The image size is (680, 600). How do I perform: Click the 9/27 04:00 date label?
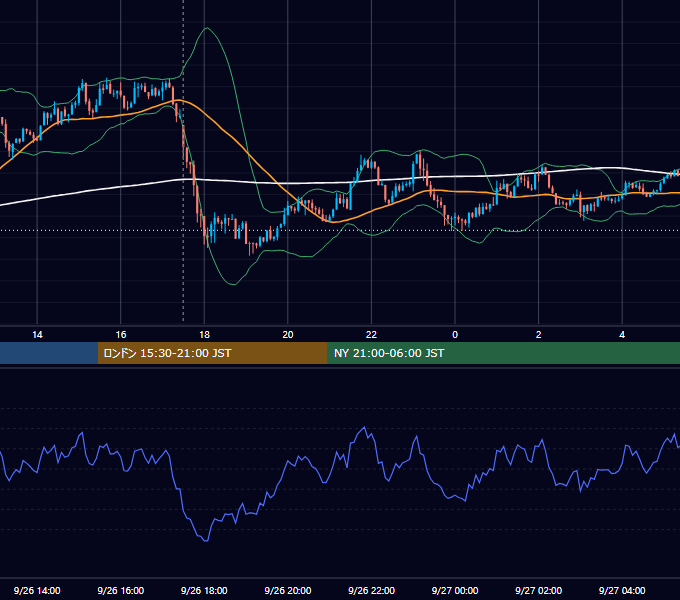[622, 590]
